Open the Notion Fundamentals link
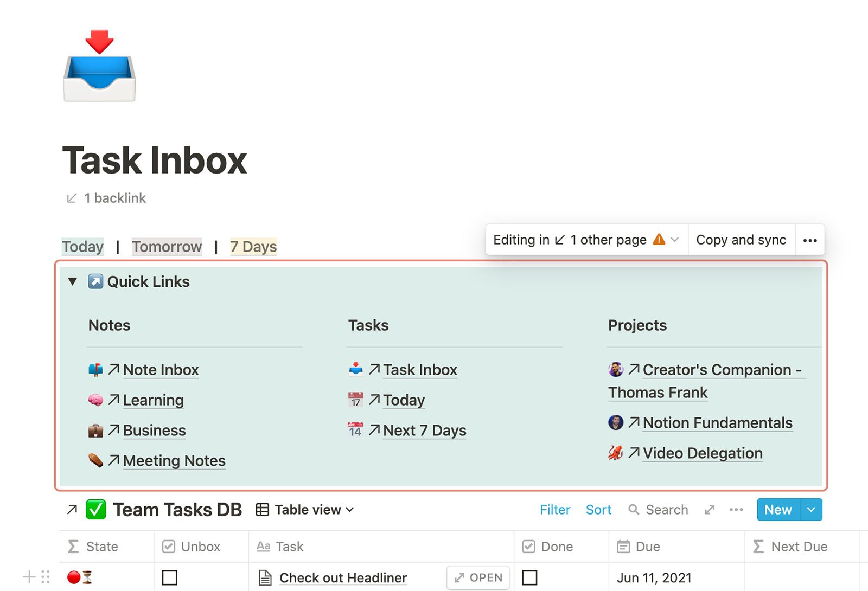 tap(717, 423)
